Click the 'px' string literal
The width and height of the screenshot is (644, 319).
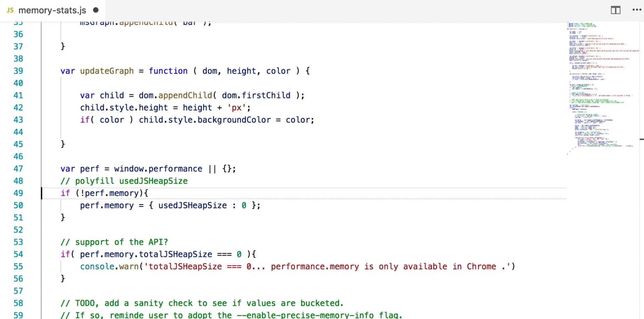point(237,108)
